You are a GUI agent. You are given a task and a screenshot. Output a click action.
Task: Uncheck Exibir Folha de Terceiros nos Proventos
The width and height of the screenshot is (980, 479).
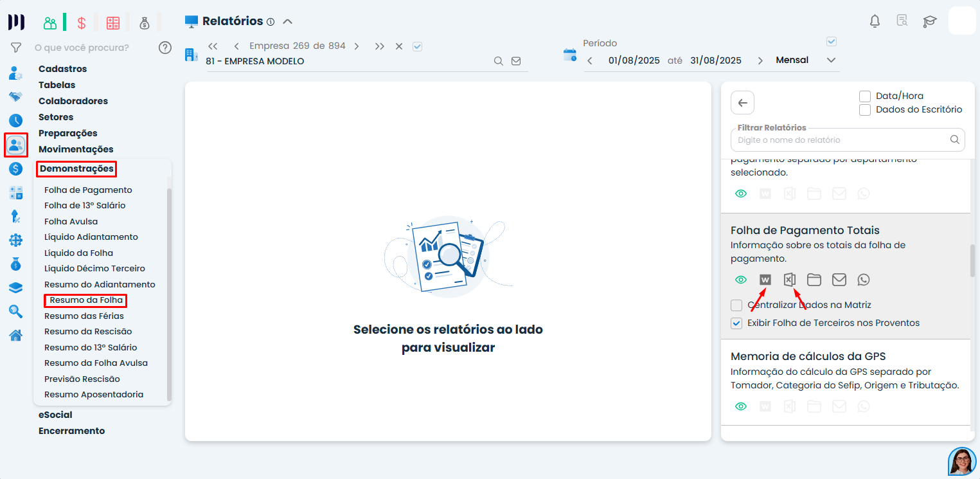pyautogui.click(x=736, y=323)
